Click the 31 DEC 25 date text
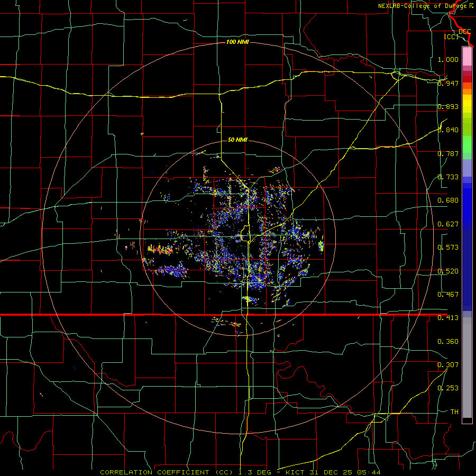Viewport: 476px width, 476px height. (331, 472)
